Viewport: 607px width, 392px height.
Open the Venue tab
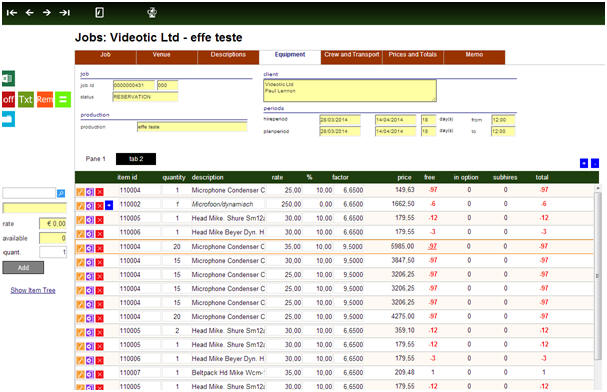[167, 57]
